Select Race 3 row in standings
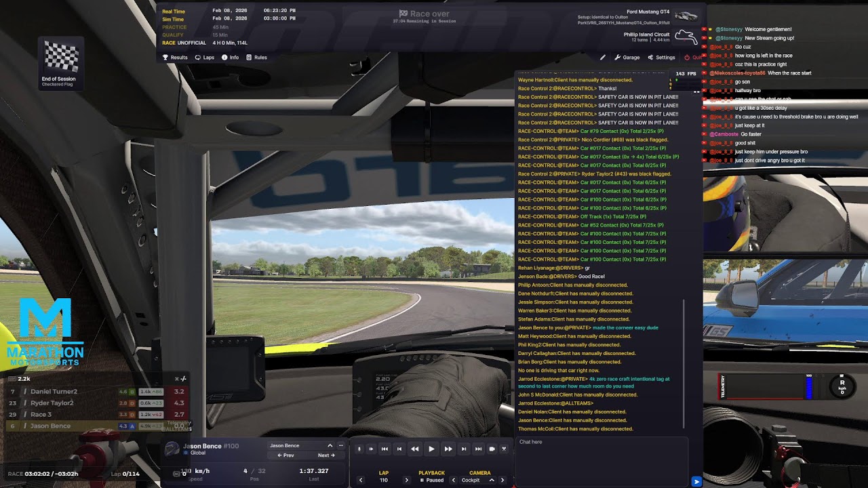 (97, 414)
